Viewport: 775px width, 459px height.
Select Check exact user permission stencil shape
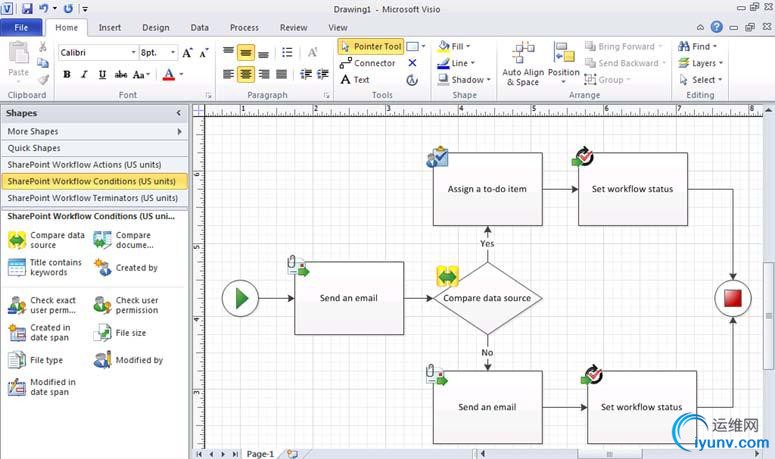[x=42, y=305]
